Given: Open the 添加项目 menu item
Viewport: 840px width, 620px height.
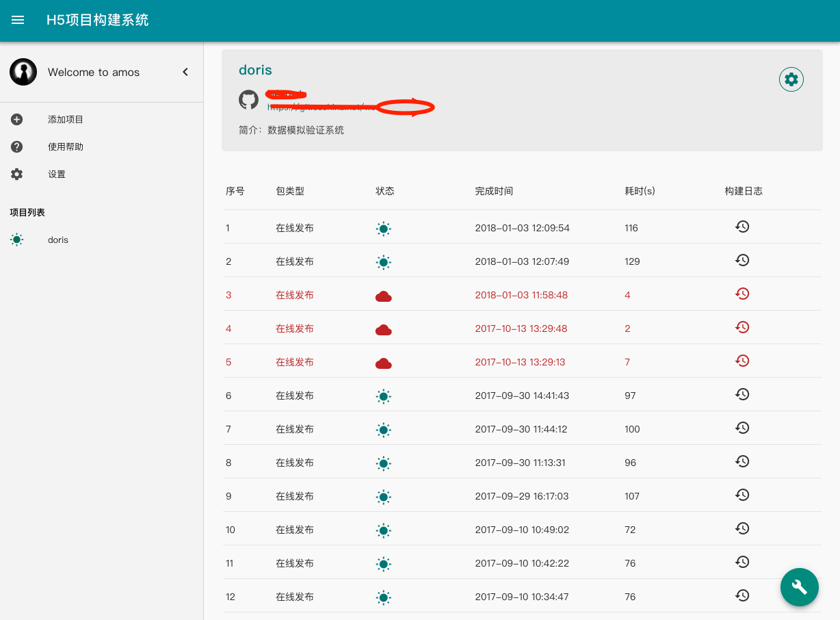Looking at the screenshot, I should [x=66, y=120].
